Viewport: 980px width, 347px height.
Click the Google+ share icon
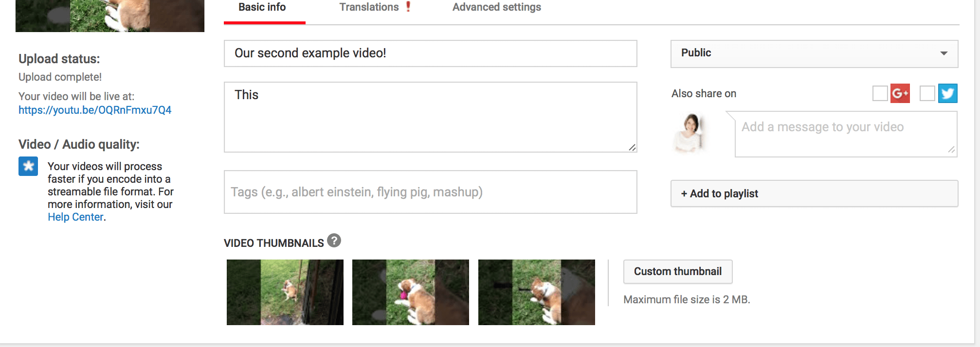coord(900,93)
